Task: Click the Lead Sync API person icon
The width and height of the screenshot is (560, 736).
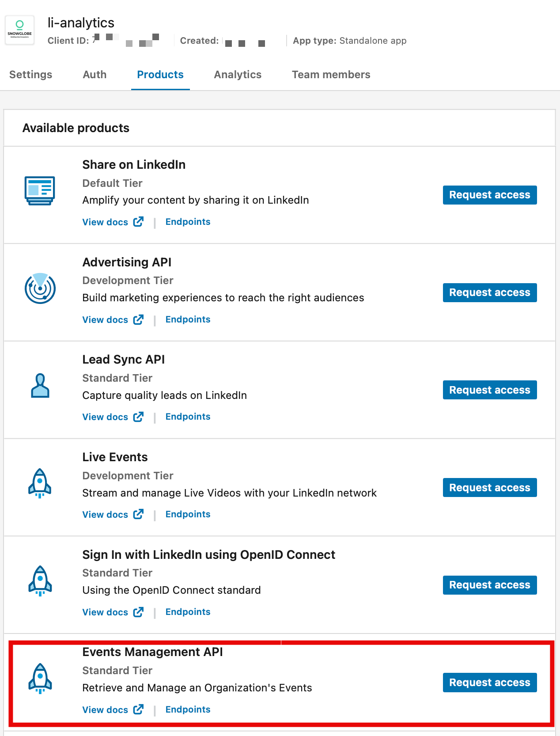Action: pyautogui.click(x=40, y=386)
